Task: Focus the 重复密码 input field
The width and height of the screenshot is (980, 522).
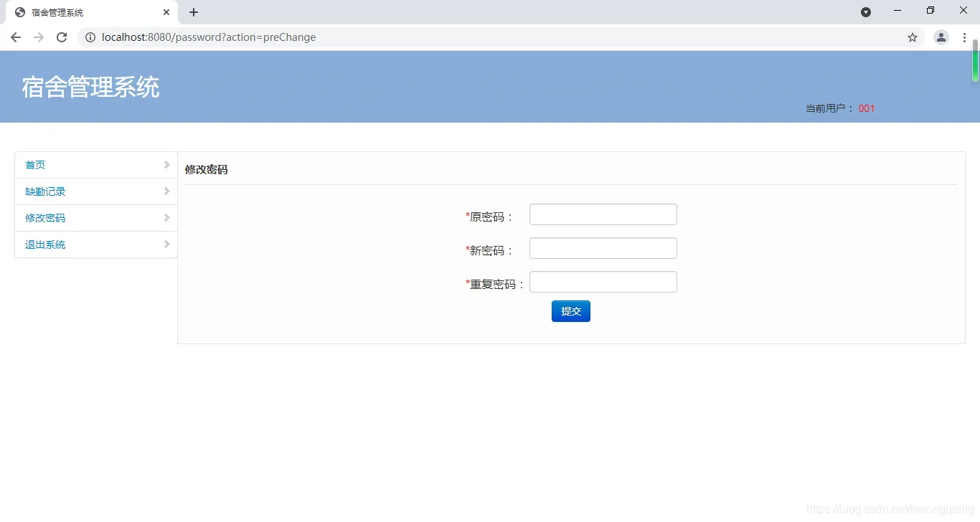Action: (603, 282)
